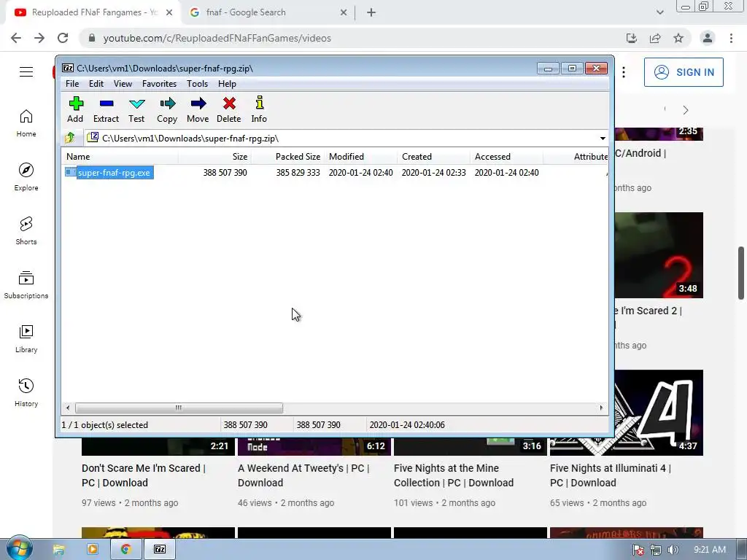The image size is (747, 560).
Task: Open the Favorites menu in 7-Zip
Action: coord(159,84)
